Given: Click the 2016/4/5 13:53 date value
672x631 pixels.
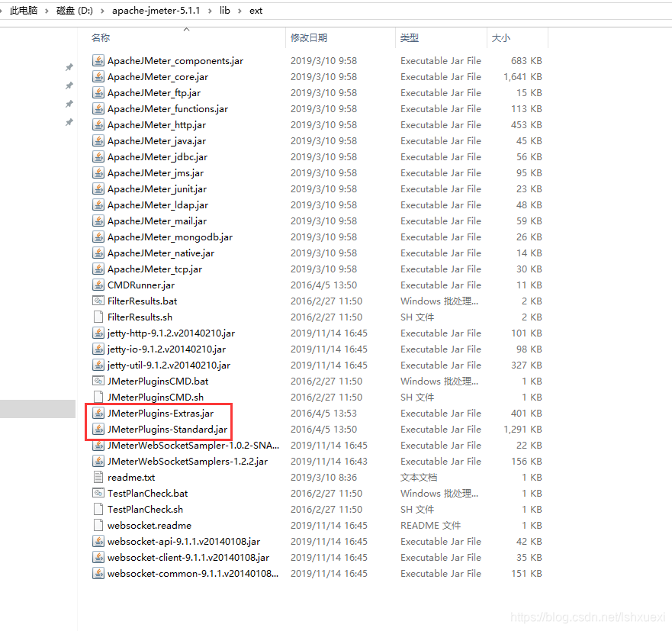Looking at the screenshot, I should (323, 414).
